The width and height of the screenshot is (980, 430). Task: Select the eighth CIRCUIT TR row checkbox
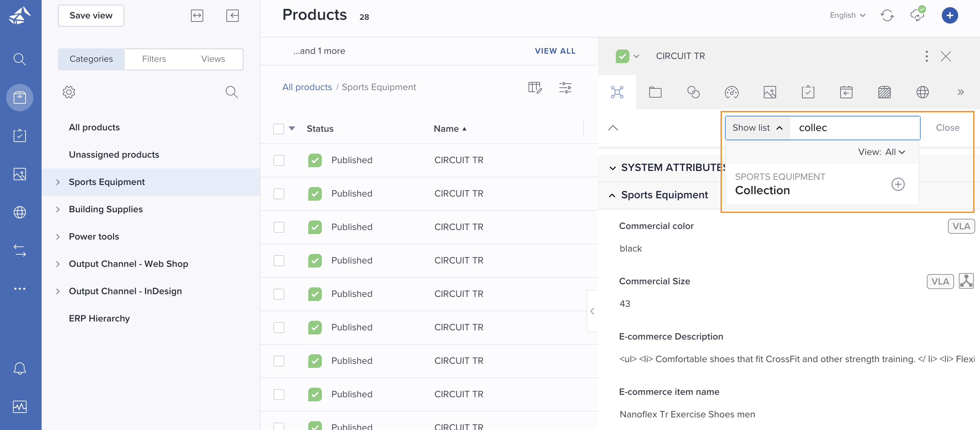(x=279, y=395)
